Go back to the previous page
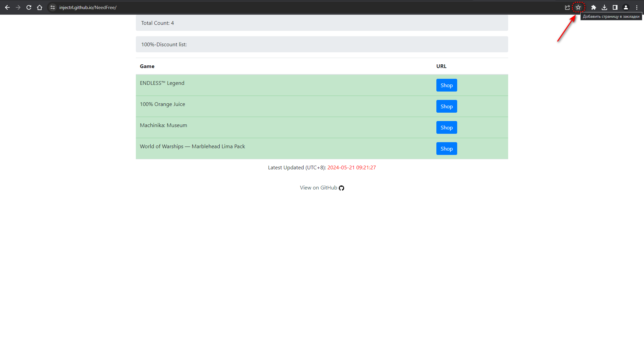This screenshot has height=341, width=644. 7,7
